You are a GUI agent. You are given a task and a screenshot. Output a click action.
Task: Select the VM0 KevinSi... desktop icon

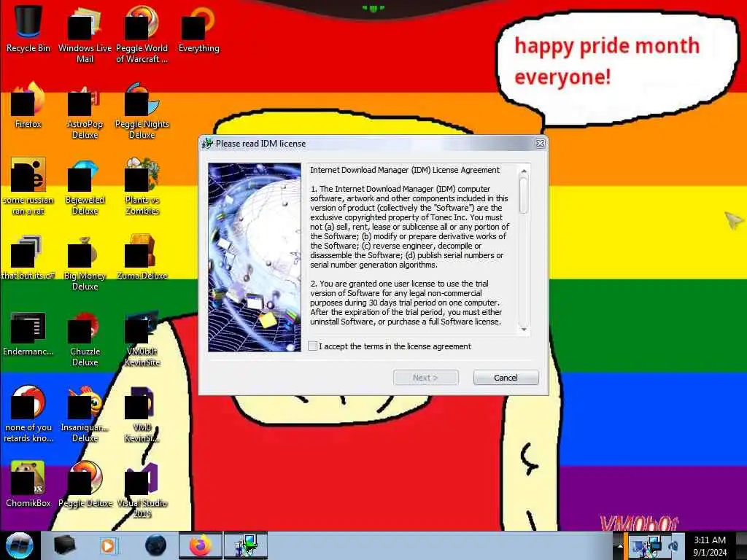(142, 414)
